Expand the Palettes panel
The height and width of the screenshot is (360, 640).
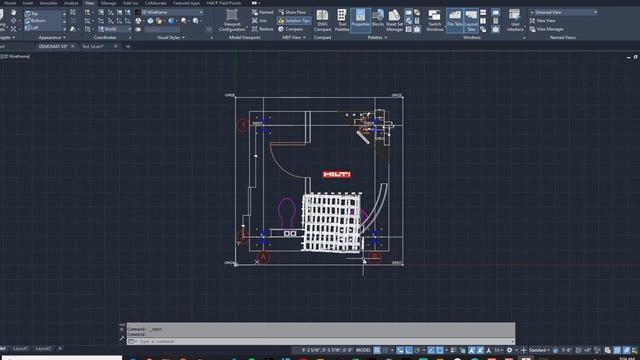coord(377,38)
